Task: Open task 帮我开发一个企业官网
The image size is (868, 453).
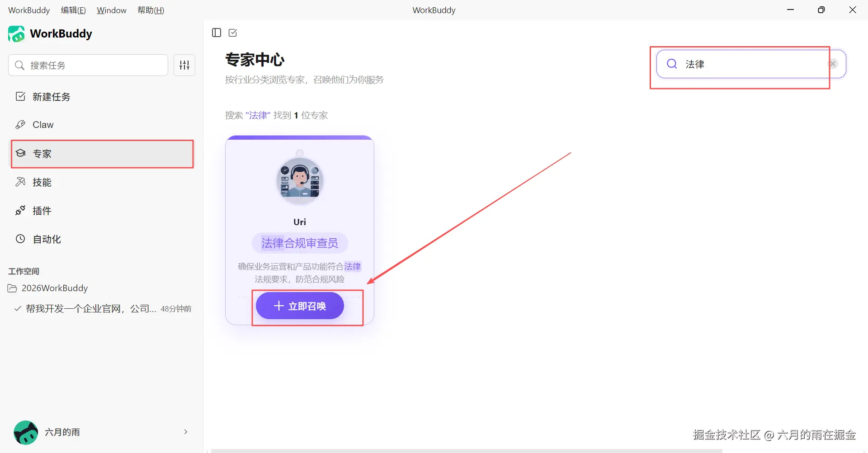Action: tap(103, 309)
